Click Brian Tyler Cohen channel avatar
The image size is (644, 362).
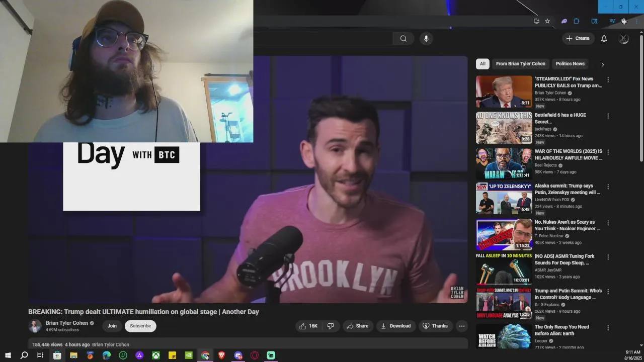coord(35,326)
